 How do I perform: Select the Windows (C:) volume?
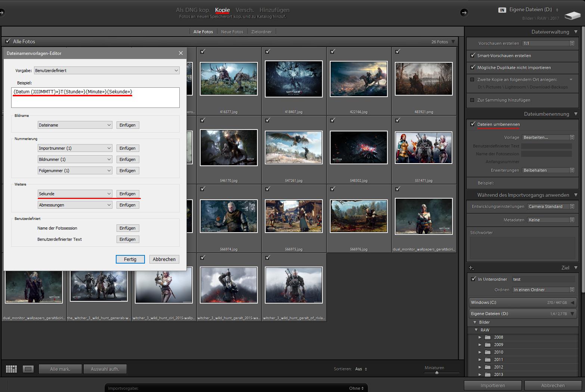tap(523, 302)
